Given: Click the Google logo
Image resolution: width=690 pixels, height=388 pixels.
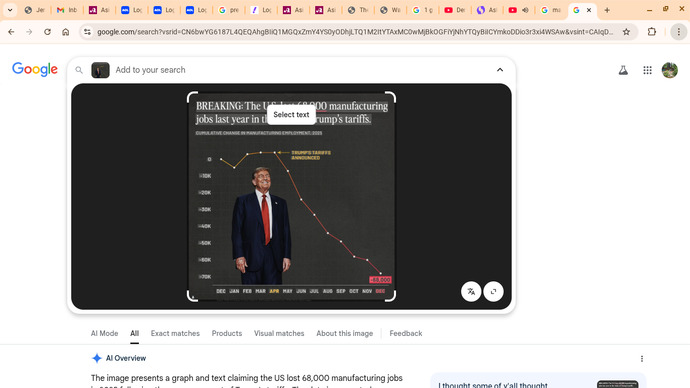Looking at the screenshot, I should (x=35, y=69).
